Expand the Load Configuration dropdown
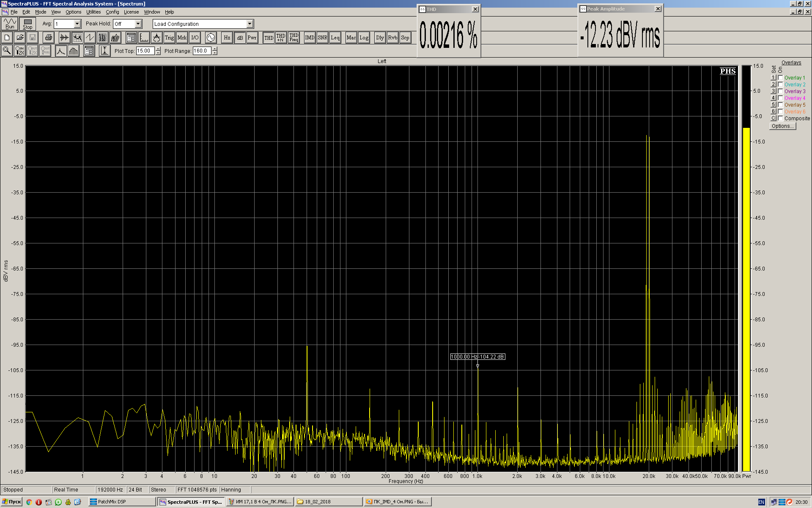This screenshot has width=812, height=508. pos(250,24)
